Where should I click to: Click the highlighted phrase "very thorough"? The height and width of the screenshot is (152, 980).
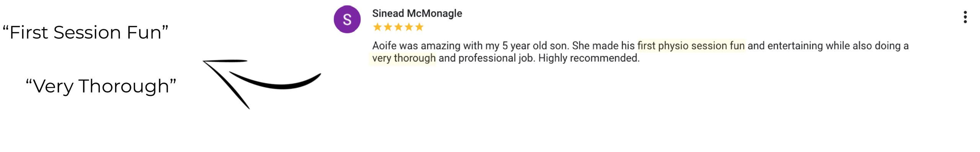pyautogui.click(x=404, y=58)
